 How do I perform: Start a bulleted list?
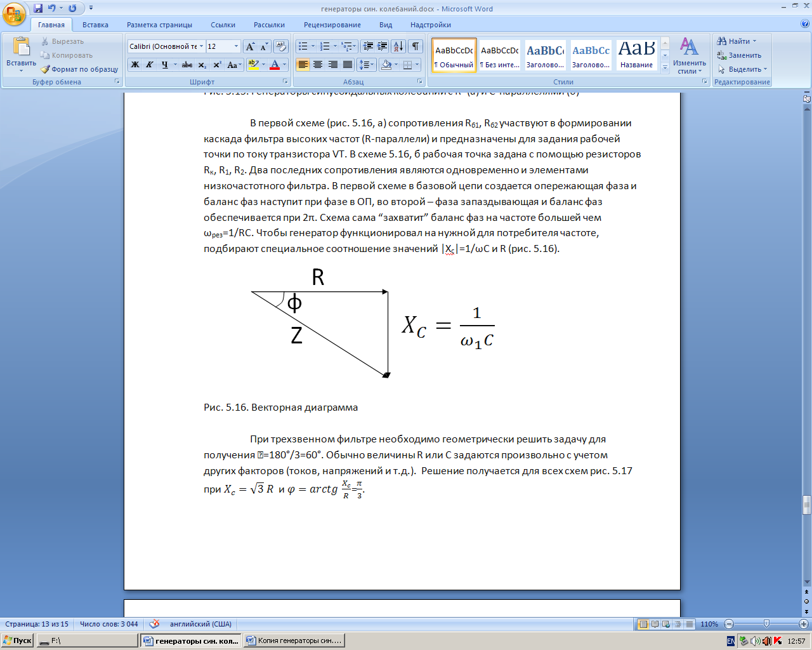[x=303, y=46]
